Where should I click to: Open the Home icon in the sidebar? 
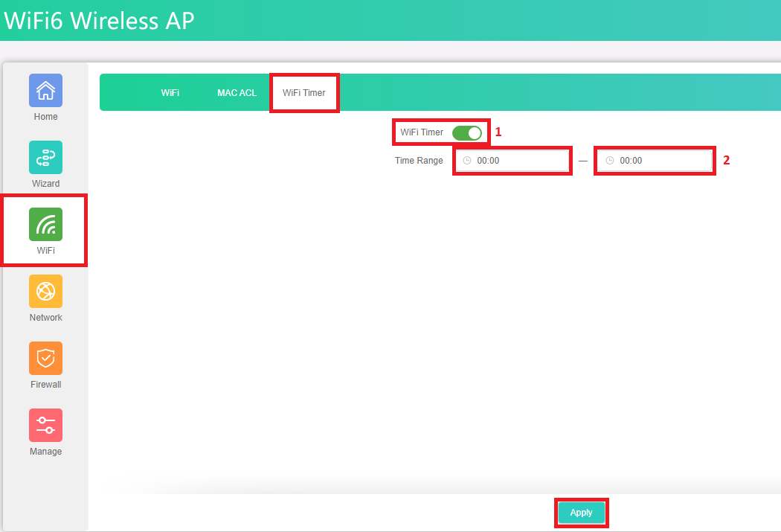point(45,91)
